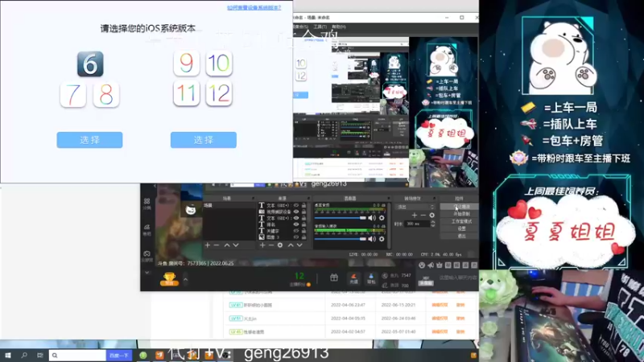The height and width of the screenshot is (362, 644).
Task: Open transition properties gear under 淡出
Action: click(431, 215)
